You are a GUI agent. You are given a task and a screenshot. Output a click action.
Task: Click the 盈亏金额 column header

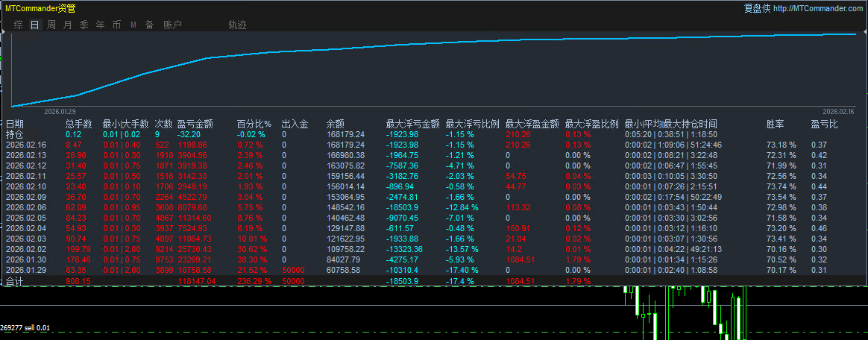pyautogui.click(x=195, y=124)
